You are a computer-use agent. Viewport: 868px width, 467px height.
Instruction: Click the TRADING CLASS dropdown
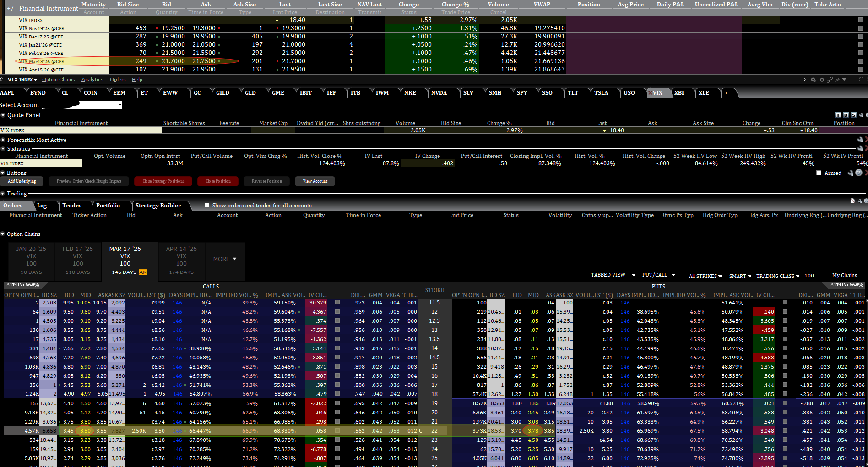[x=778, y=276]
